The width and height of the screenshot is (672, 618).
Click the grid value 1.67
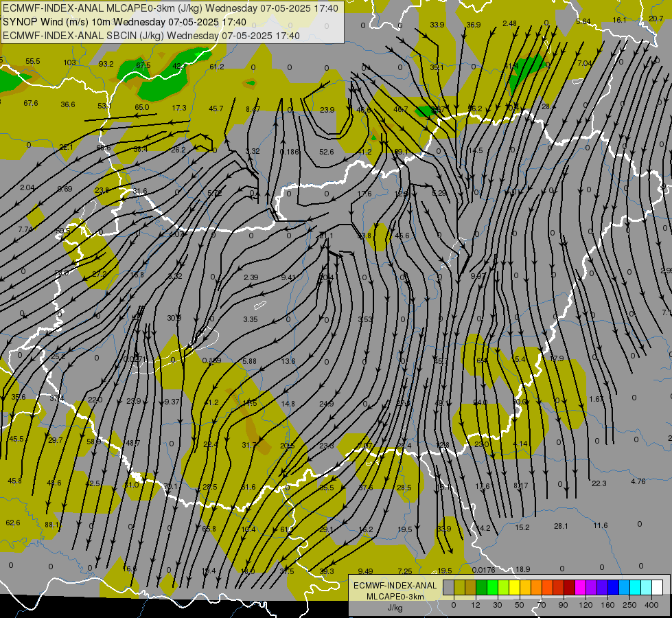click(x=596, y=399)
